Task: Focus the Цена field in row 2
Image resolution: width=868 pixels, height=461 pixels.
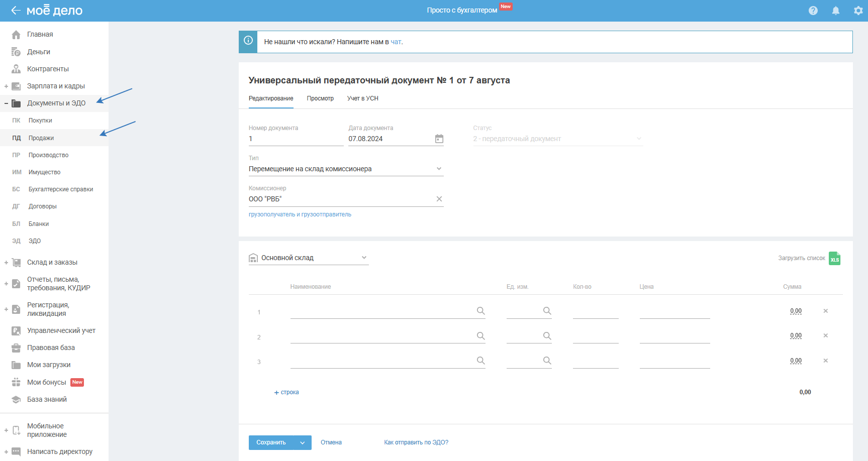Action: [674, 336]
